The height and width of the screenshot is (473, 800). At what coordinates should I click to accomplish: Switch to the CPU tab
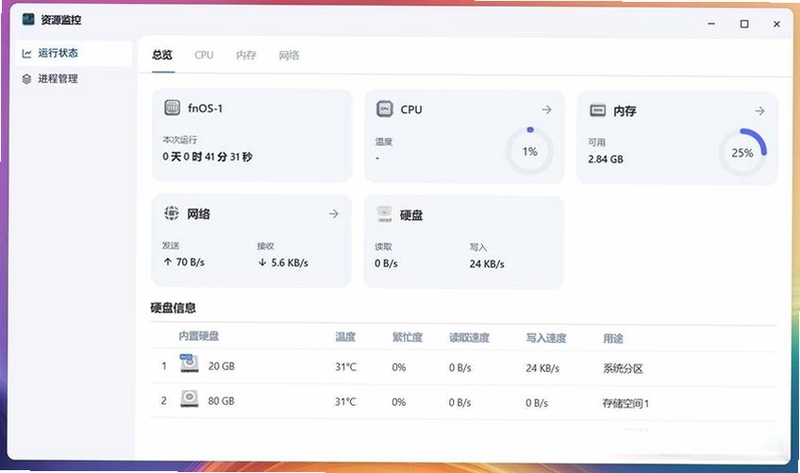(204, 55)
